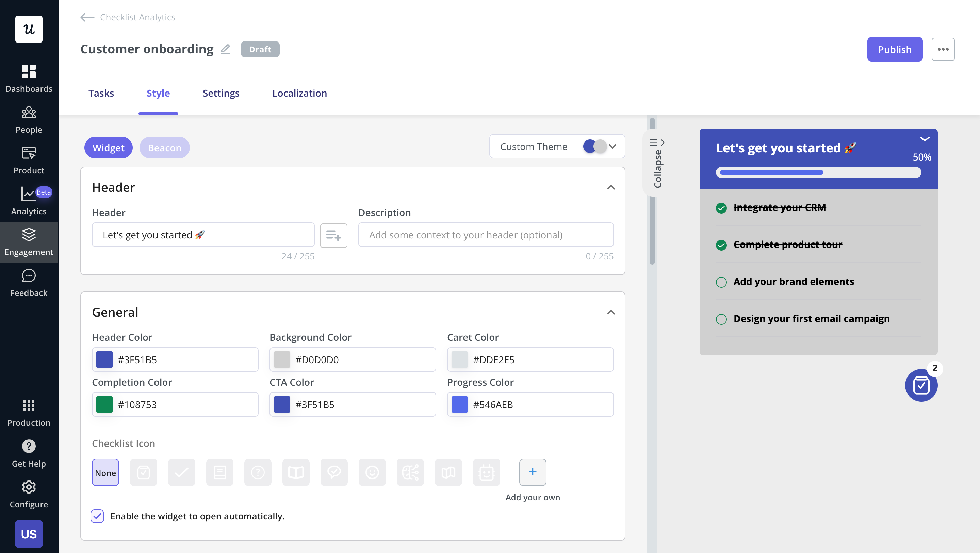Select the smiley face checklist icon
This screenshot has width=980, height=553.
coord(372,472)
